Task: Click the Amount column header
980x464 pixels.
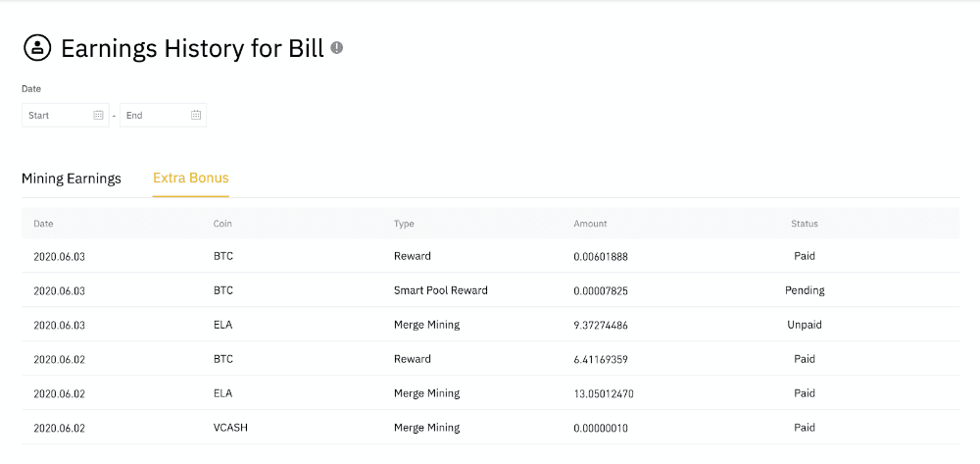Action: tap(590, 224)
